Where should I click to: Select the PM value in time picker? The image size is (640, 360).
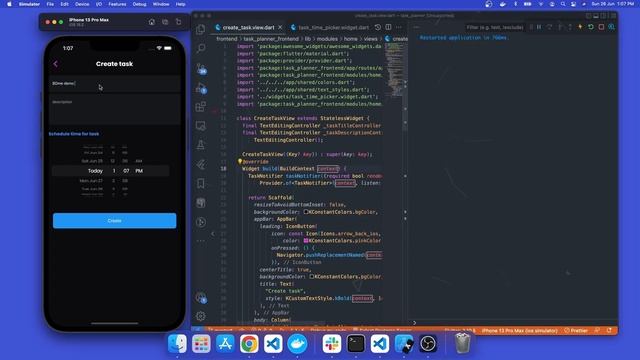139,171
